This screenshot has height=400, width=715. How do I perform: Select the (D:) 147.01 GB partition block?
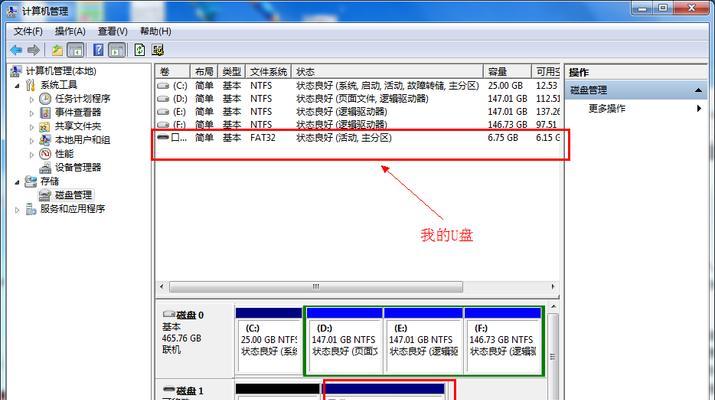[344, 340]
